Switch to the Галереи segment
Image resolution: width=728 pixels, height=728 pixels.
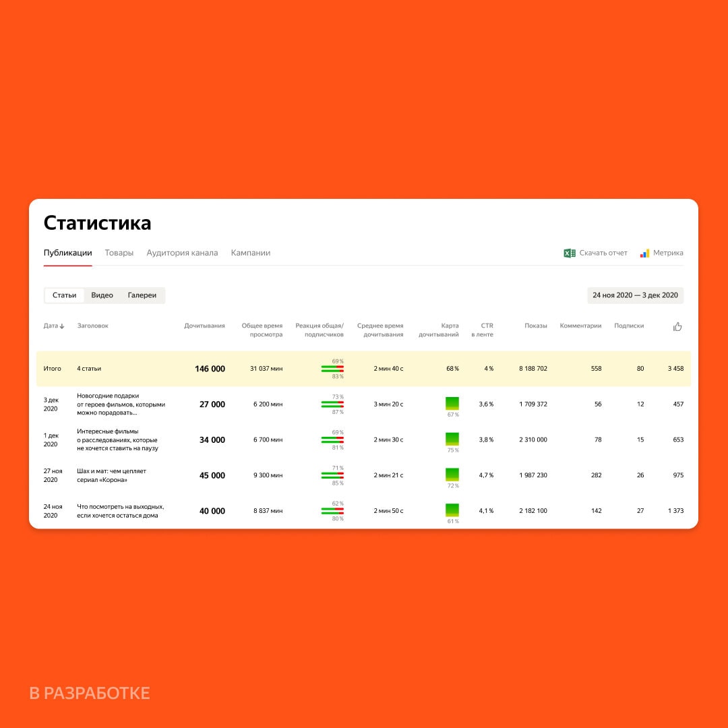coord(142,295)
